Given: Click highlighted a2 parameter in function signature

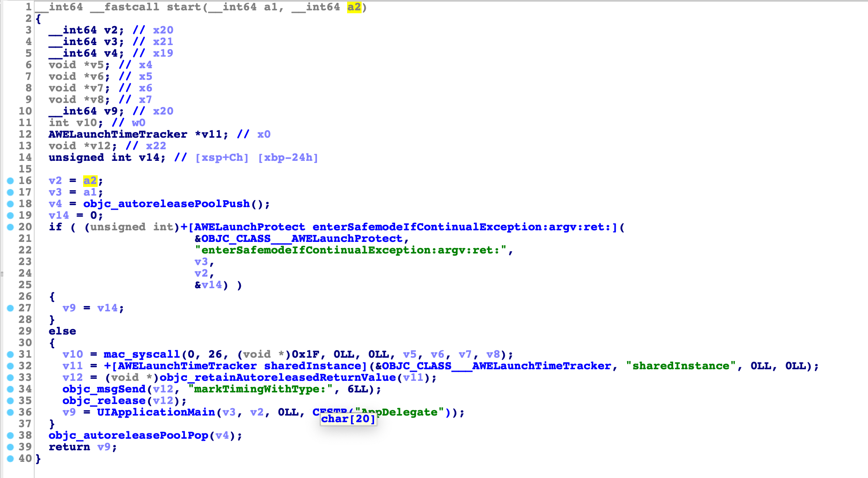Looking at the screenshot, I should (354, 7).
